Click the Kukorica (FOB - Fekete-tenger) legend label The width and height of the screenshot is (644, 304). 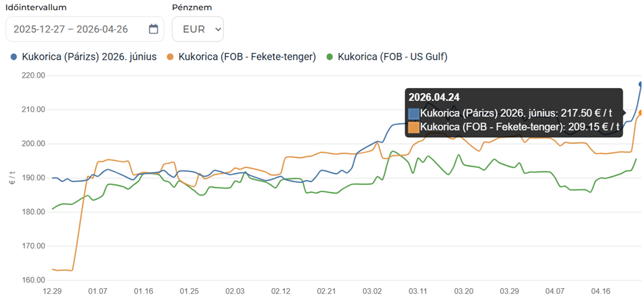tap(248, 57)
